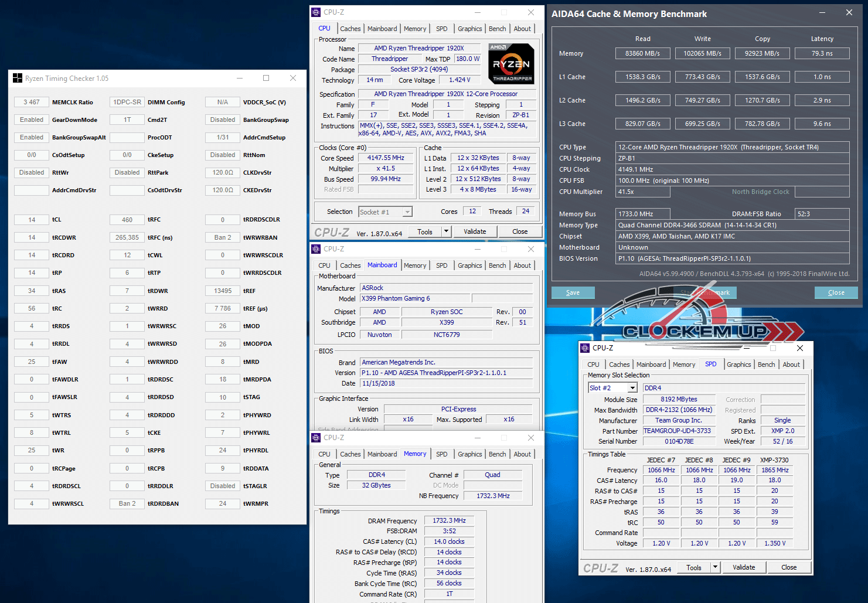Click CPU-Z title bar icon above the Ryzen logo
Viewport: 868px width, 603px height.
pos(316,12)
